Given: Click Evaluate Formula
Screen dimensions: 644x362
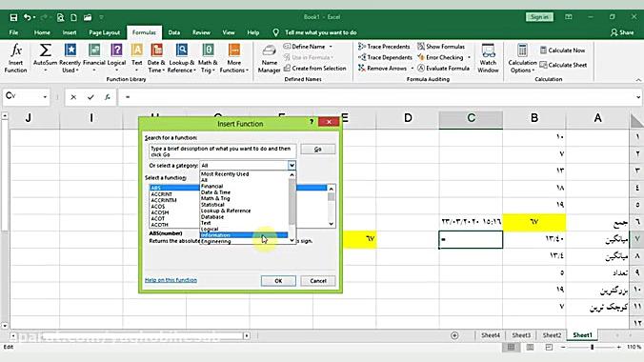Looking at the screenshot, I should click(443, 69).
